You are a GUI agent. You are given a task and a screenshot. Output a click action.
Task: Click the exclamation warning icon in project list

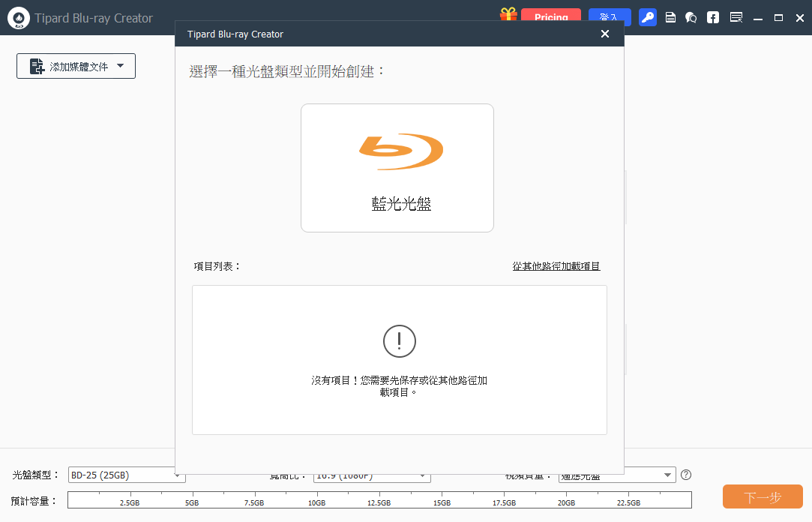(x=399, y=341)
